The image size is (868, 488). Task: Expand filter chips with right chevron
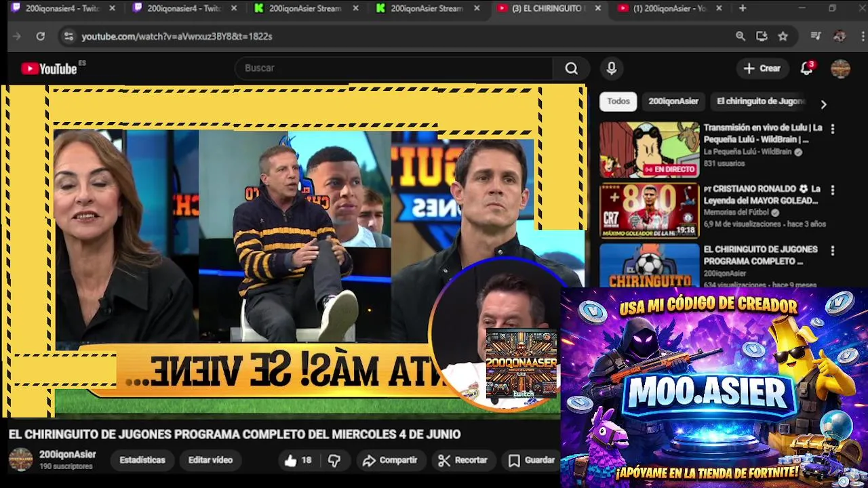tap(823, 104)
